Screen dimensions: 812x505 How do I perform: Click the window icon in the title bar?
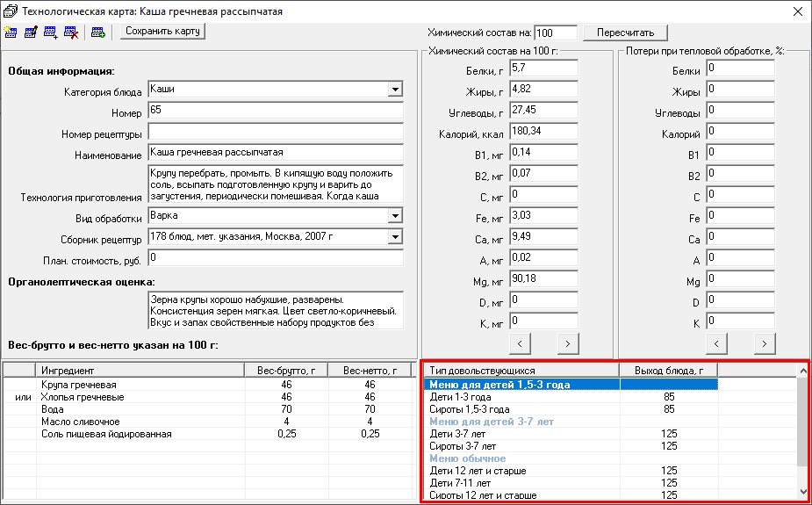[x=10, y=11]
